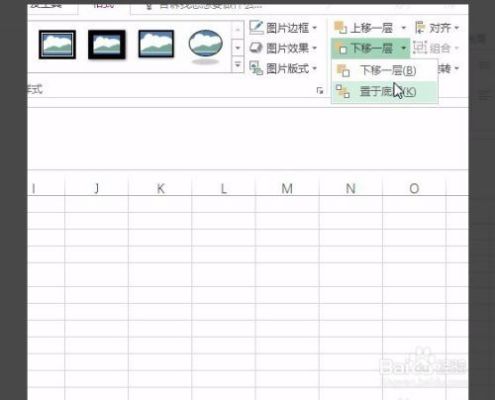Choose 置于底层(K) menu entry
Screen dimensions: 495x400
tap(385, 91)
